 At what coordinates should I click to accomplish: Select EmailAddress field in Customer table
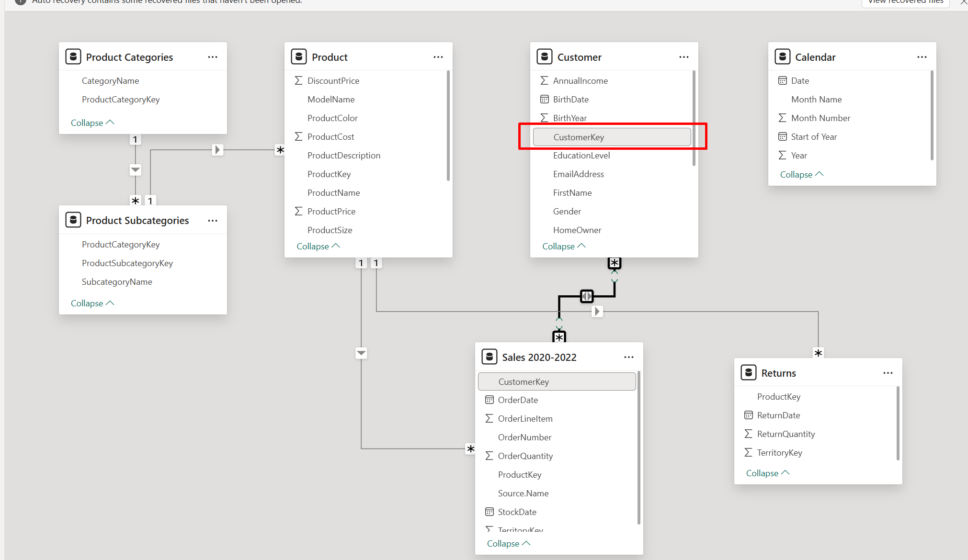pos(578,174)
